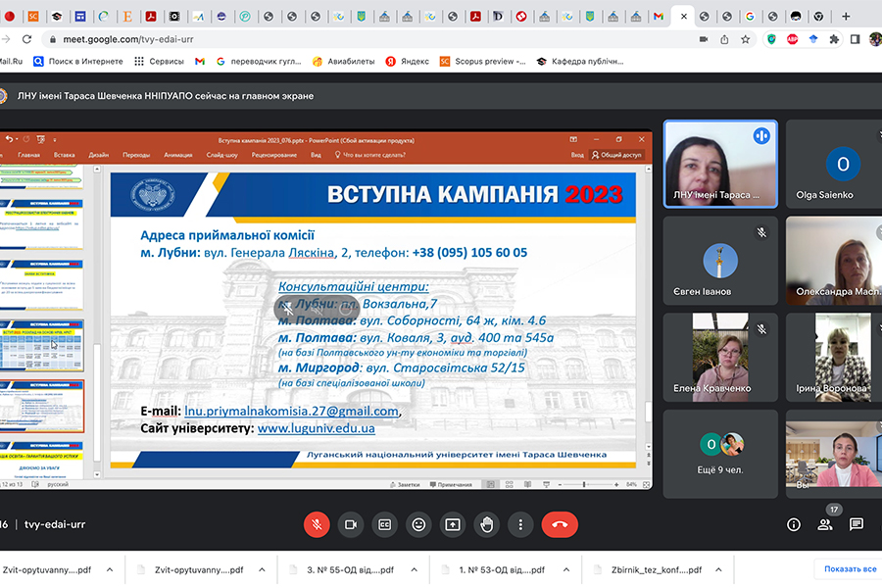The image size is (882, 588).
Task: Open переводчик гугл bookmark
Action: tap(260, 62)
